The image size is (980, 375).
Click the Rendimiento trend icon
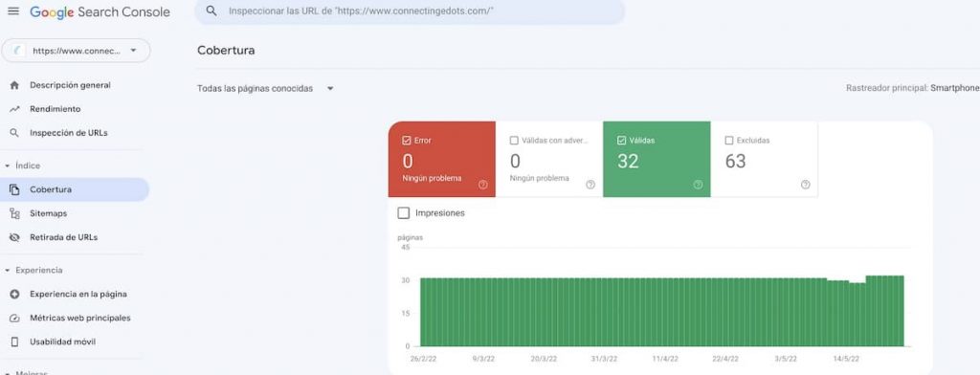tap(14, 109)
